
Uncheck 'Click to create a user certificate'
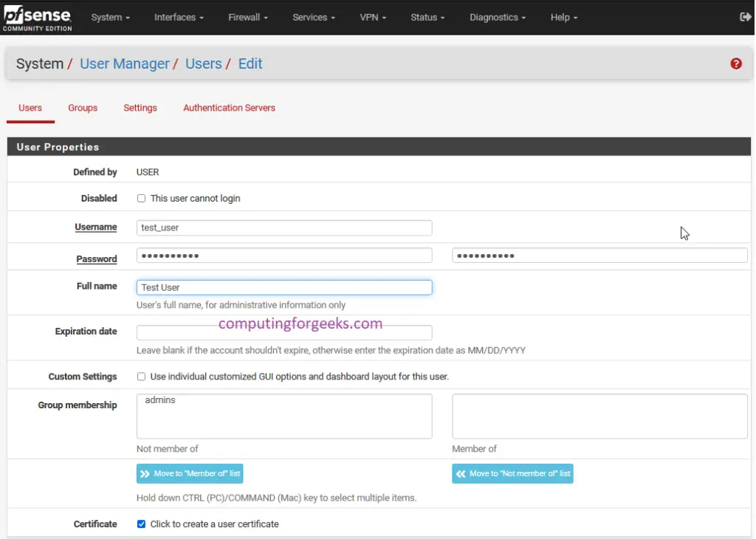click(x=141, y=524)
